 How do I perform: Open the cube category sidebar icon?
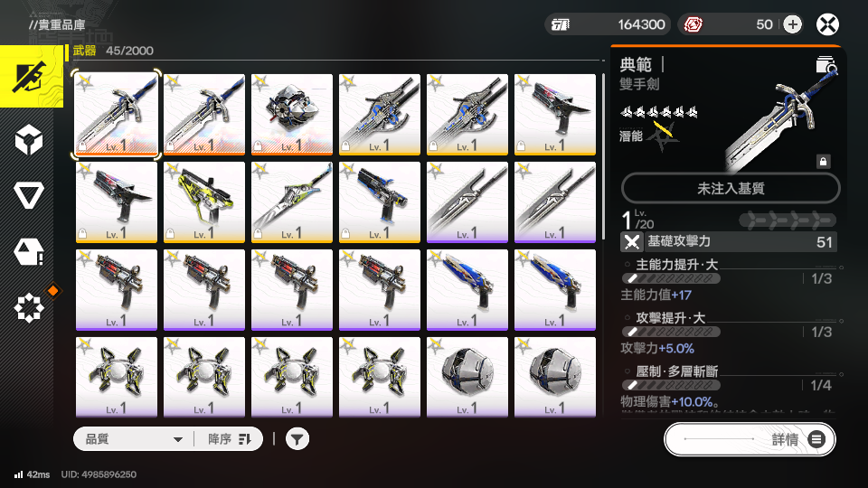28,139
